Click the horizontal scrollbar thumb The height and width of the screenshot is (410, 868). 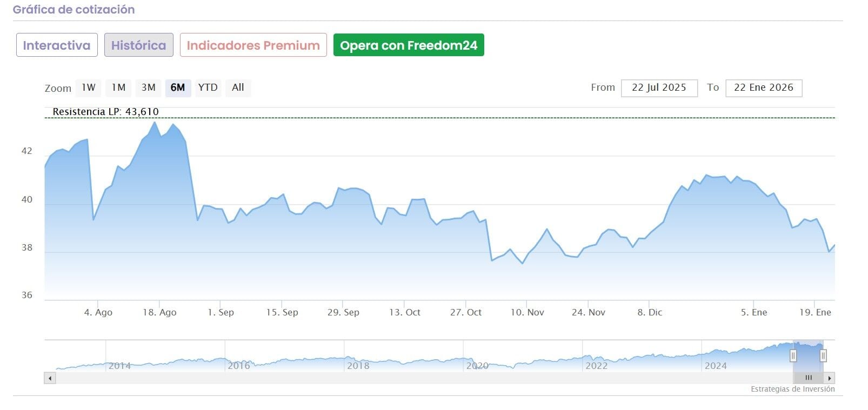tap(808, 378)
